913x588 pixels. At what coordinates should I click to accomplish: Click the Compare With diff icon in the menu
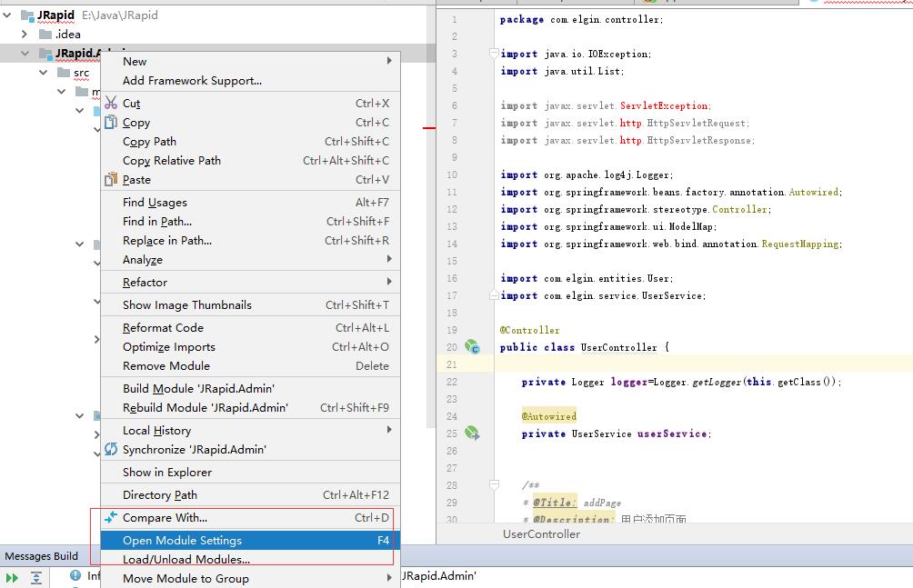pos(111,516)
